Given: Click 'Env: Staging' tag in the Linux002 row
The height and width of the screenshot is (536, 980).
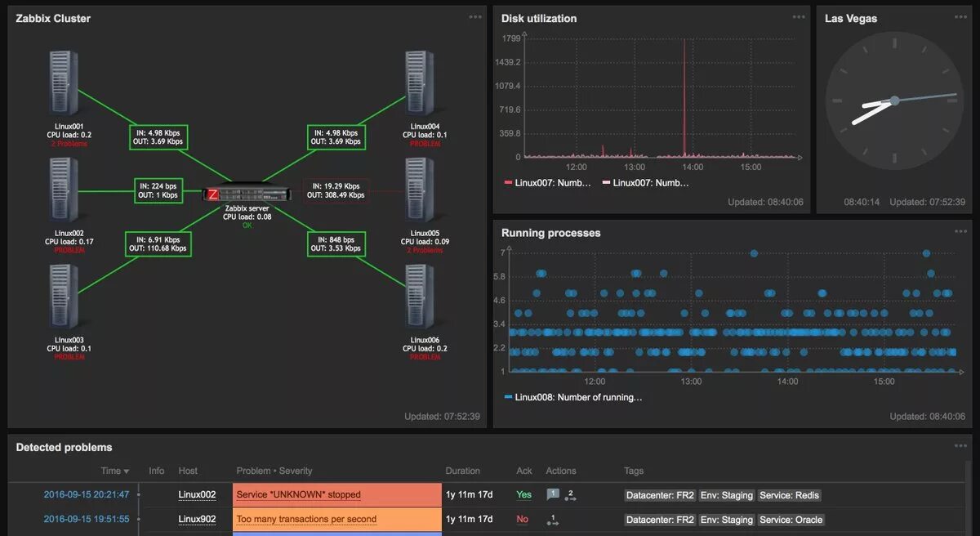Looking at the screenshot, I should point(727,495).
